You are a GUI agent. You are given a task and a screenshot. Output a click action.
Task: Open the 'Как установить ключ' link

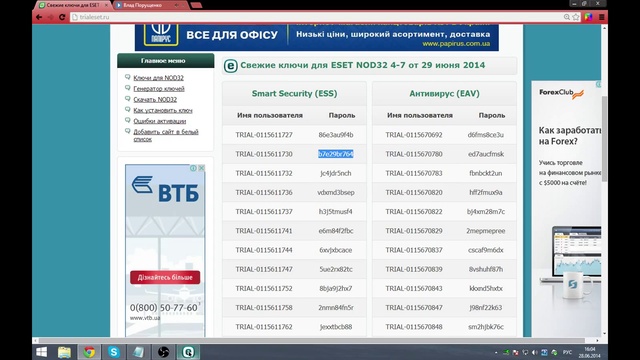coord(163,110)
